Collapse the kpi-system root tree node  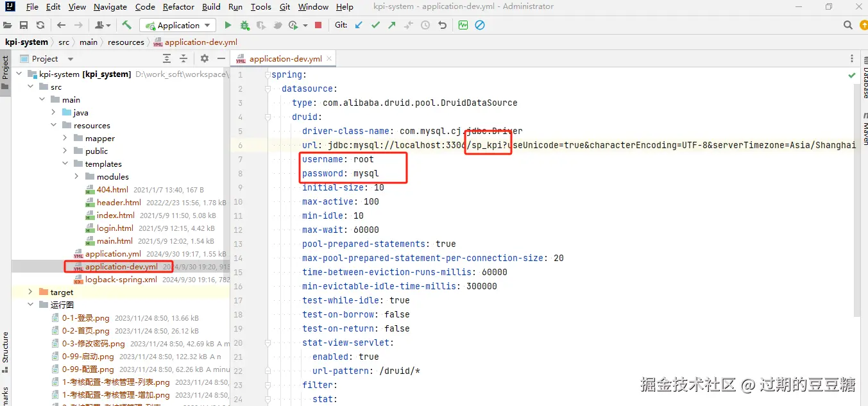click(x=19, y=74)
